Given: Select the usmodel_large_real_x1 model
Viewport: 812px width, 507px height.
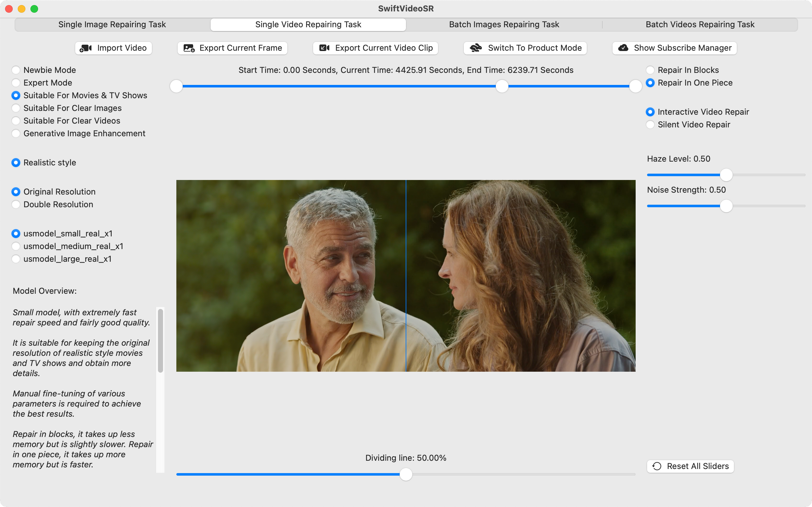Looking at the screenshot, I should tap(16, 259).
